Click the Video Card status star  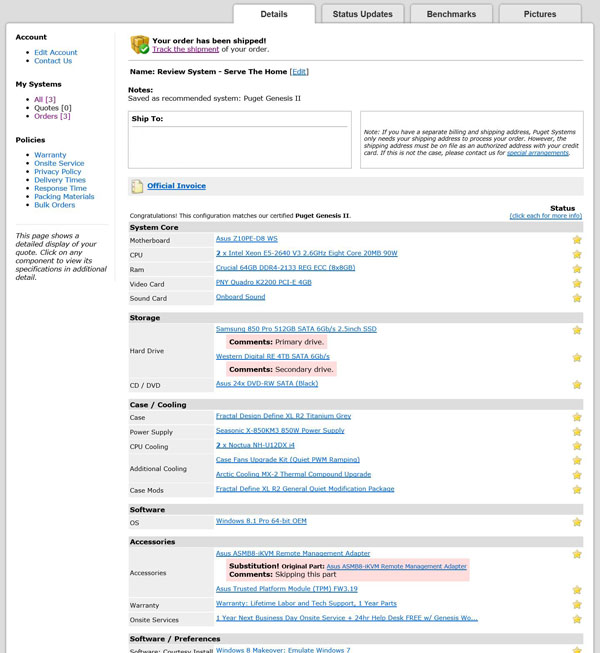(x=577, y=283)
